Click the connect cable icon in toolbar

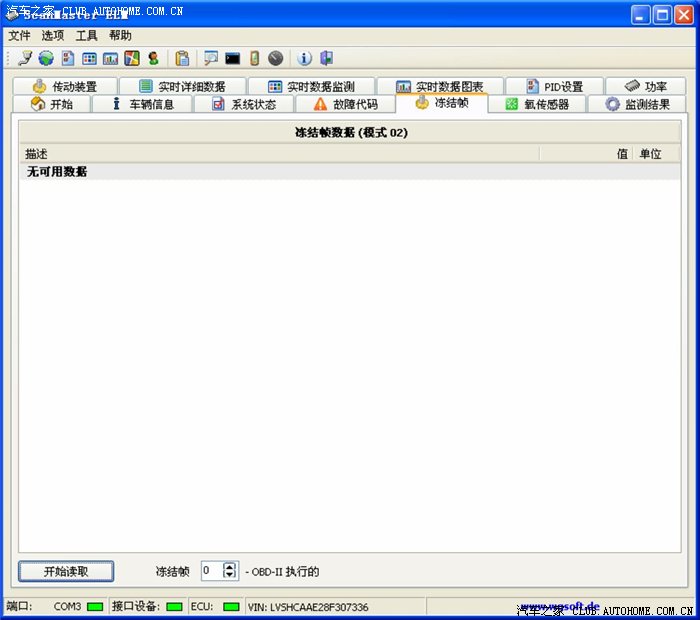tap(25, 59)
